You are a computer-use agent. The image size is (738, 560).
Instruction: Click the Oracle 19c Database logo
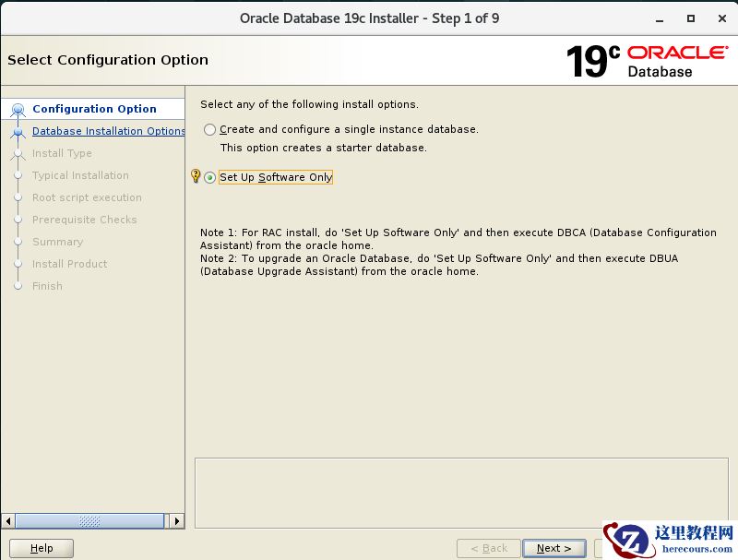pos(648,61)
